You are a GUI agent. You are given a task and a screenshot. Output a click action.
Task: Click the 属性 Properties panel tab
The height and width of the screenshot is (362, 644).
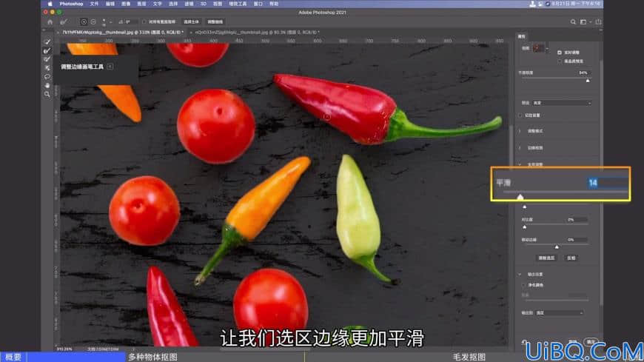522,36
